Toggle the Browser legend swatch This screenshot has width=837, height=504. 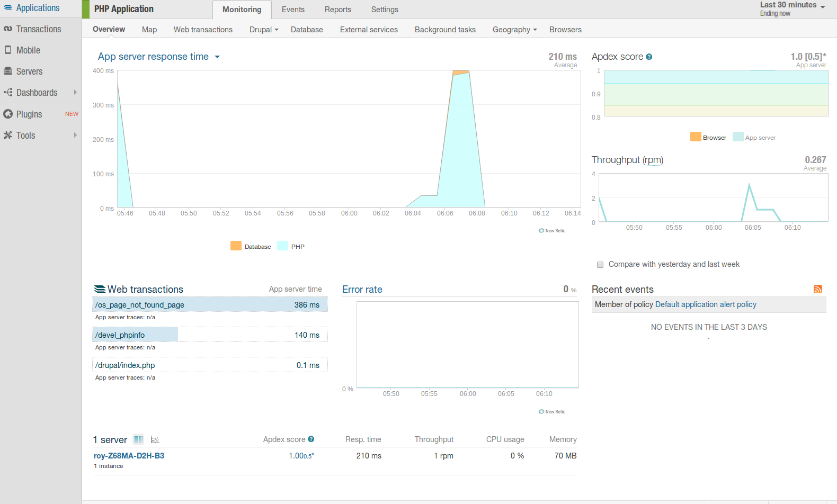coord(696,137)
